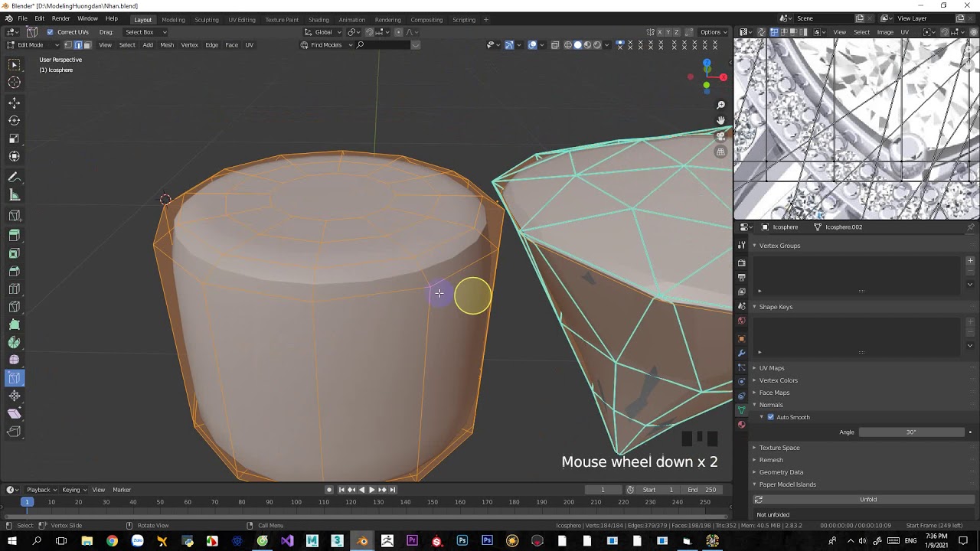Collapse the Vertex Groups panel
Image resolution: width=980 pixels, height=551 pixels.
coord(779,246)
